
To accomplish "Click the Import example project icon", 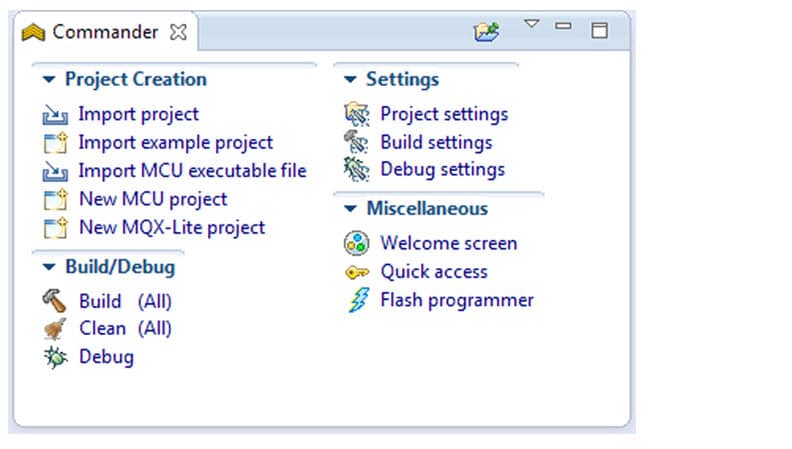I will (55, 143).
